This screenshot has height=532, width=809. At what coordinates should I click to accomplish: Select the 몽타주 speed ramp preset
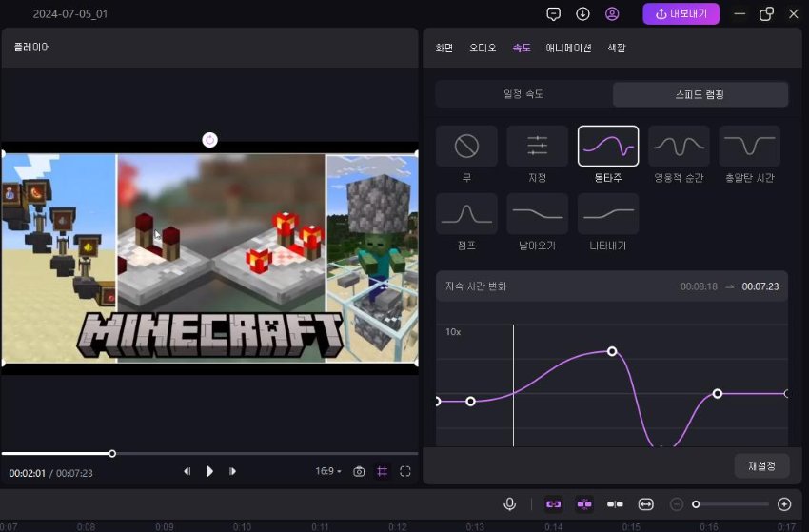click(x=607, y=146)
